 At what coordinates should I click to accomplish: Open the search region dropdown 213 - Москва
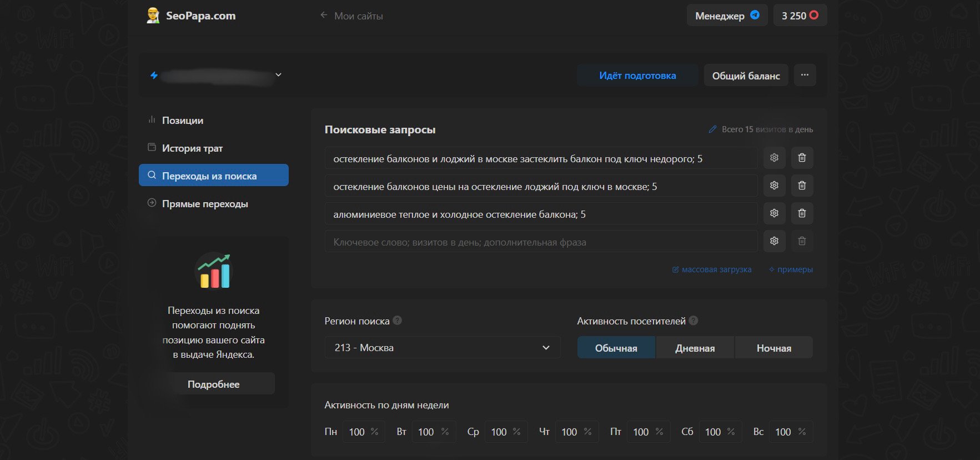pos(442,348)
